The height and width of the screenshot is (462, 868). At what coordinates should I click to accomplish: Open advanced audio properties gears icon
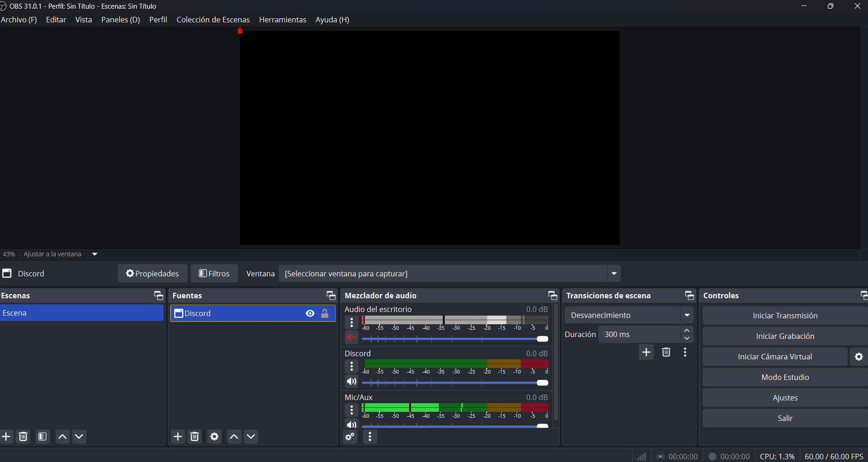pos(350,436)
